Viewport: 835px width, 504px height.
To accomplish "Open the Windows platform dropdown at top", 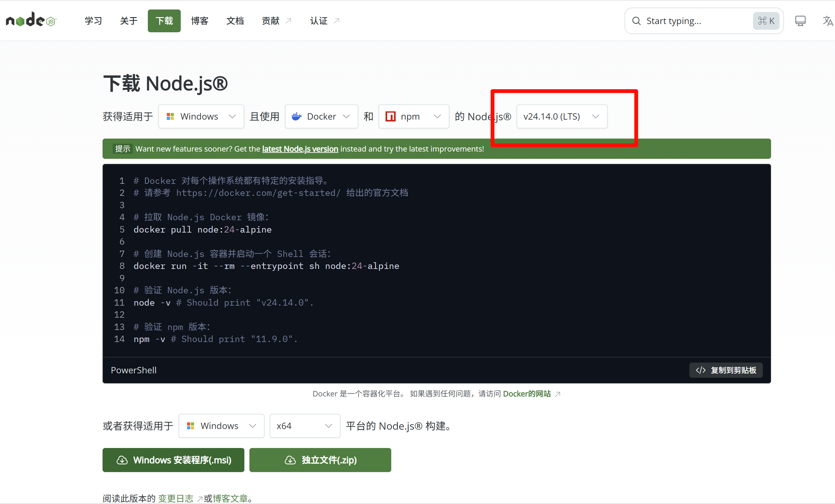I will click(201, 116).
